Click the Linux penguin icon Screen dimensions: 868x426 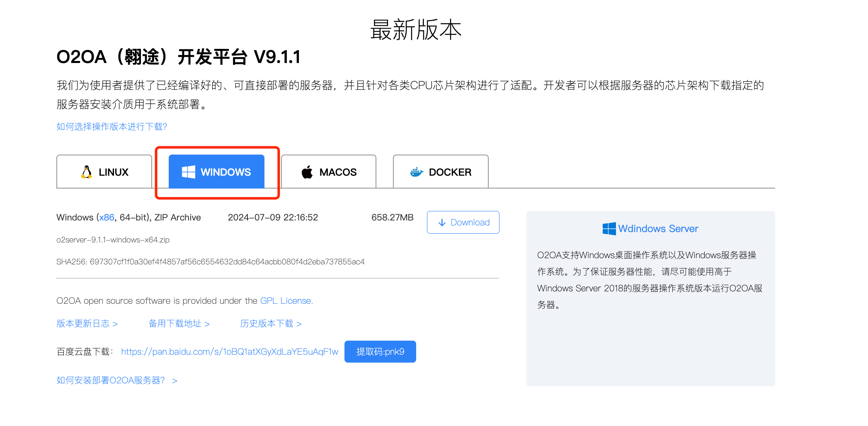pos(86,172)
